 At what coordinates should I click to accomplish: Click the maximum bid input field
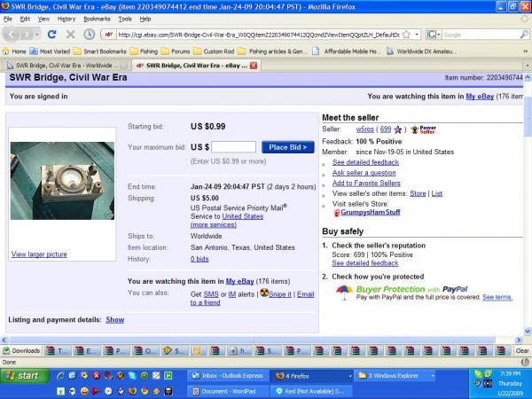coord(234,146)
